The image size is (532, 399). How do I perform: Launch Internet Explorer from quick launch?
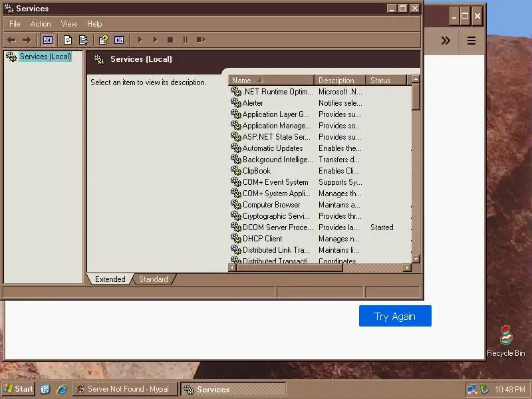click(x=61, y=389)
